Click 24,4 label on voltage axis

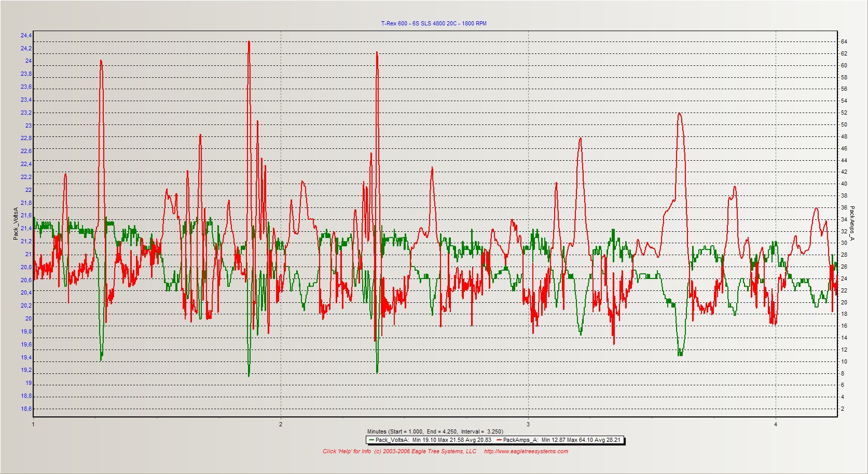coord(26,35)
